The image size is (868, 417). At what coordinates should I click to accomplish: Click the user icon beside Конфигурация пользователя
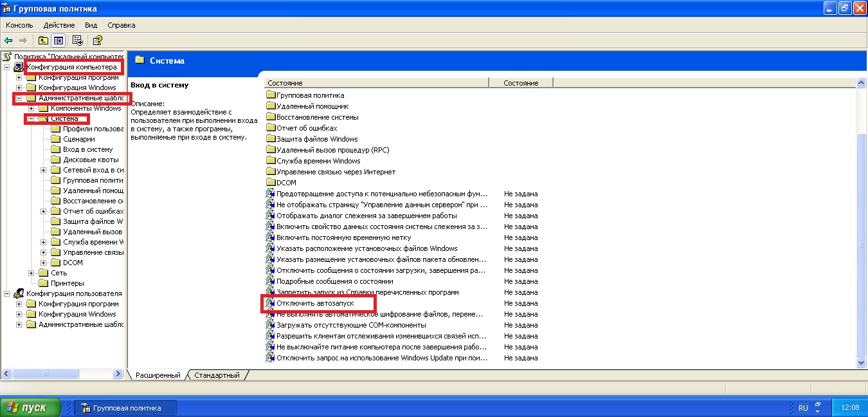[19, 293]
